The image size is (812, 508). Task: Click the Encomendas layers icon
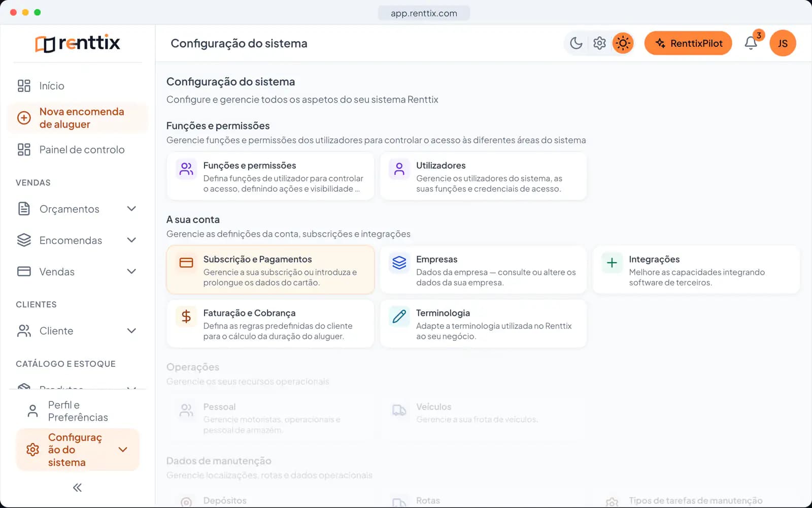[24, 240]
